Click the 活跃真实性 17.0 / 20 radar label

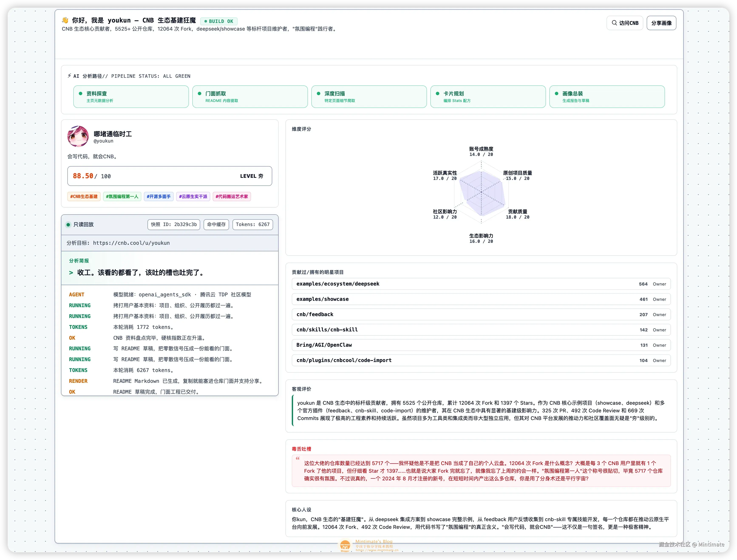tap(445, 176)
